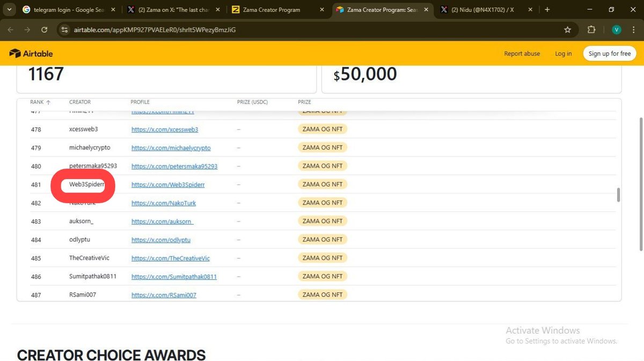The width and height of the screenshot is (644, 361).
Task: Close the Zama on X tab
Action: click(x=217, y=10)
